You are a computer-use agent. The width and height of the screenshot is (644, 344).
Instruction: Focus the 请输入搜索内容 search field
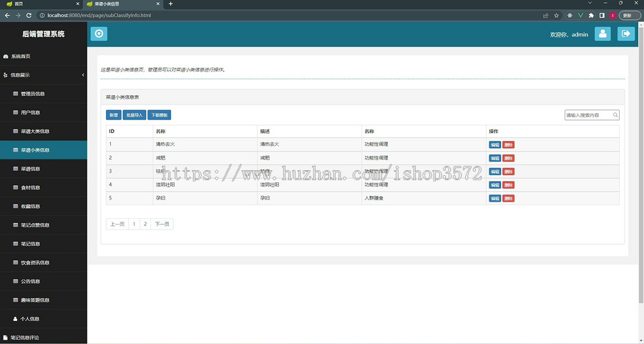[x=592, y=115]
